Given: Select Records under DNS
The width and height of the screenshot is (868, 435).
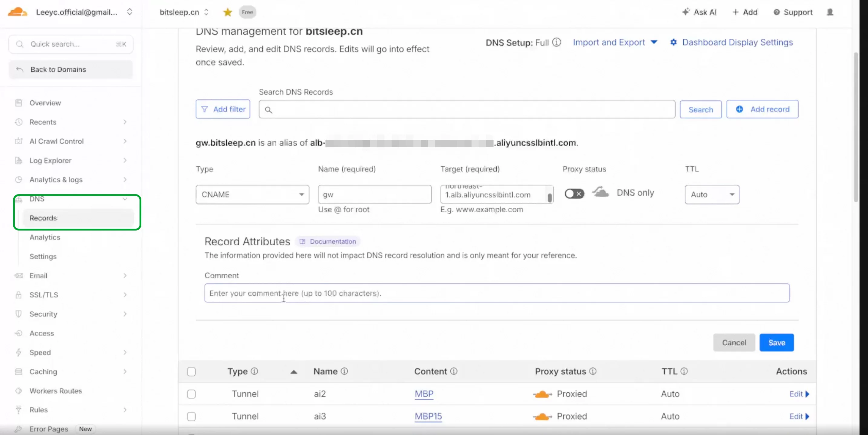Looking at the screenshot, I should (78, 218).
